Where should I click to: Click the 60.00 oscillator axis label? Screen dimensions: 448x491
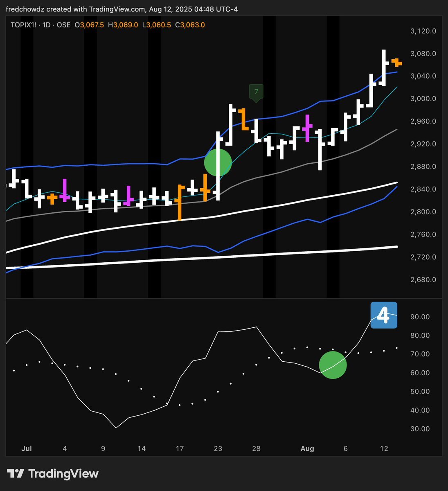[x=420, y=373]
